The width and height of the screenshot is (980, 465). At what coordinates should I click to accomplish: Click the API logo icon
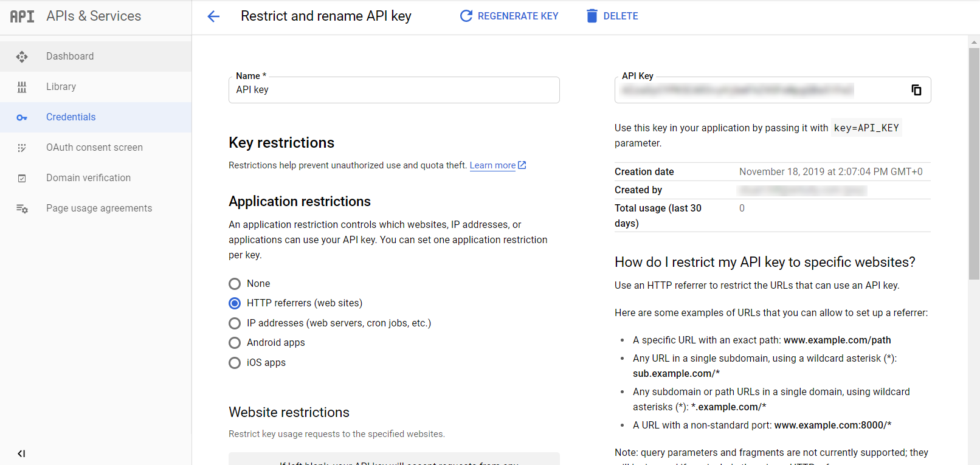[x=22, y=16]
